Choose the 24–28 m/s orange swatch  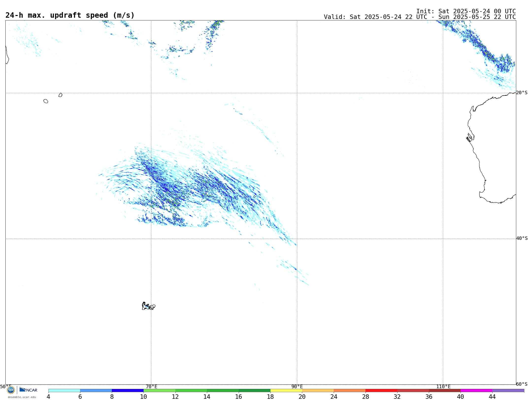click(349, 390)
